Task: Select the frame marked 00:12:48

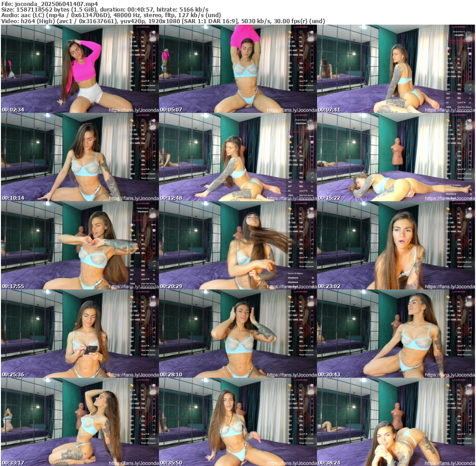Action: [x=238, y=157]
